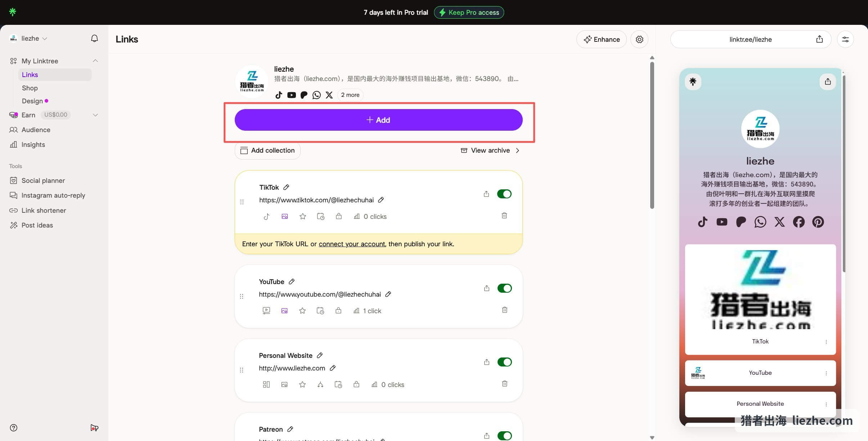Viewport: 868px width, 441px height.
Task: Delete the TikTok link
Action: coord(504,216)
